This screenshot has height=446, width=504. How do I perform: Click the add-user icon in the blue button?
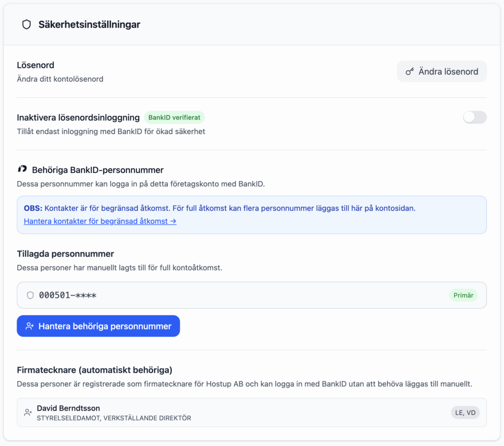pyautogui.click(x=30, y=326)
